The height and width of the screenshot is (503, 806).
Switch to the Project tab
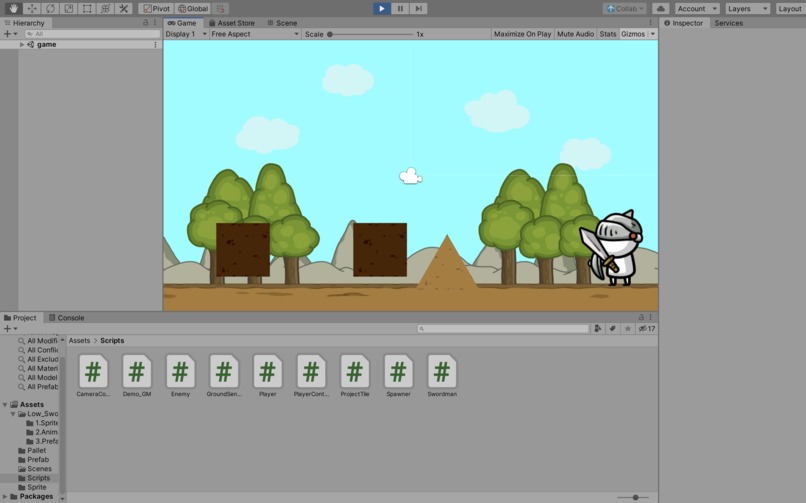pyautogui.click(x=20, y=318)
